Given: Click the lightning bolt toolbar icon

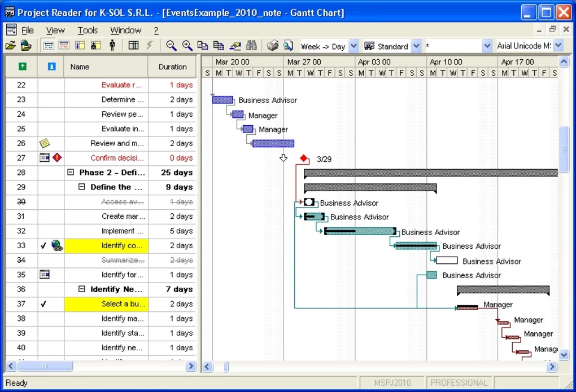Looking at the screenshot, I should point(150,46).
